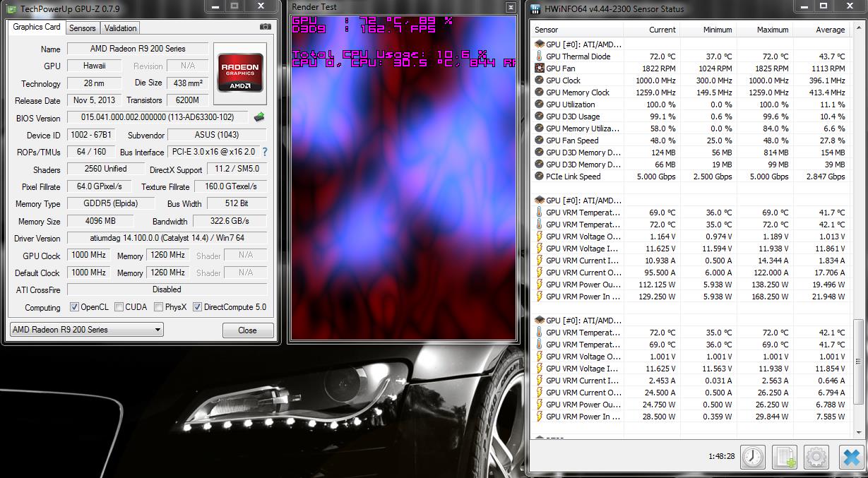
Task: Click lightning icon of 28.500 W power row
Action: click(x=540, y=417)
